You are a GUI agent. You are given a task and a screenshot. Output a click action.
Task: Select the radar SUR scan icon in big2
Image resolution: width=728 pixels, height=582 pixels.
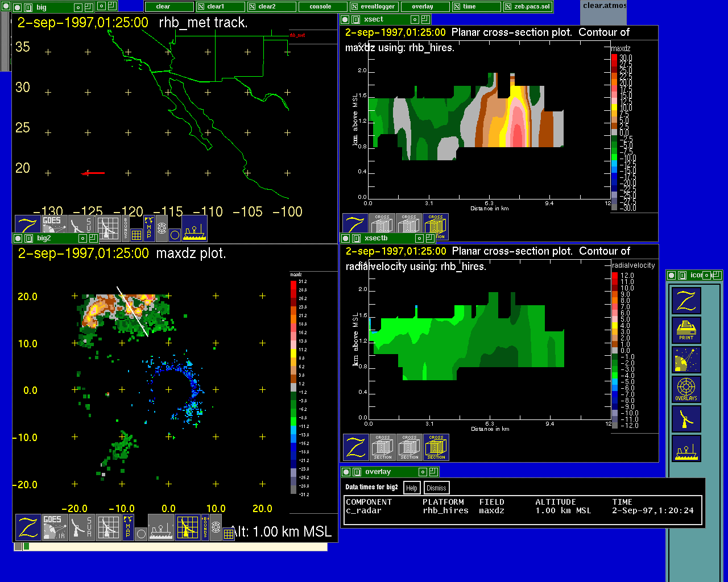(82, 527)
